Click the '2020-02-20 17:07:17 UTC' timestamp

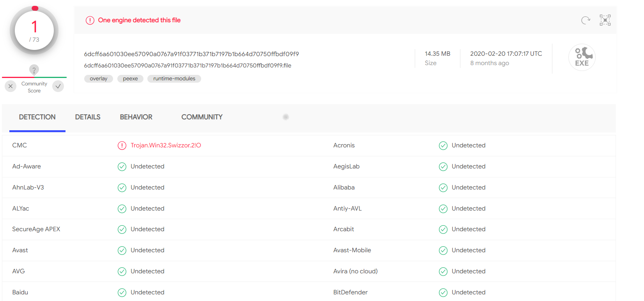(x=506, y=54)
